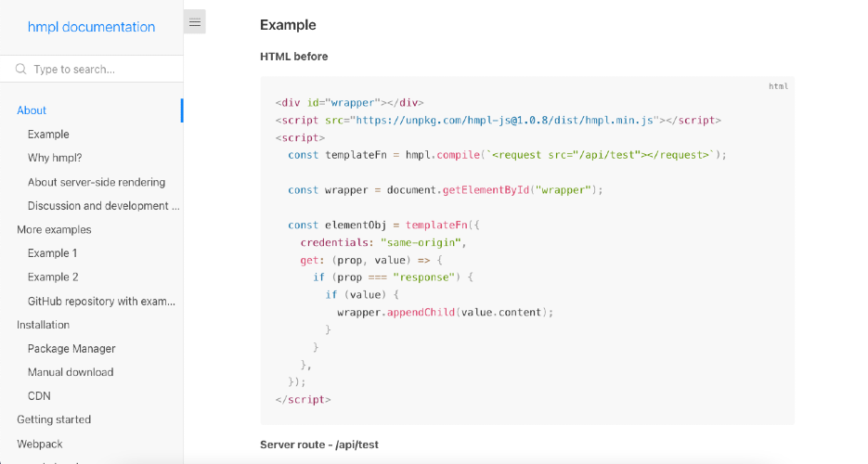Open Example 1 sidebar link
This screenshot has width=868, height=464.
point(52,253)
